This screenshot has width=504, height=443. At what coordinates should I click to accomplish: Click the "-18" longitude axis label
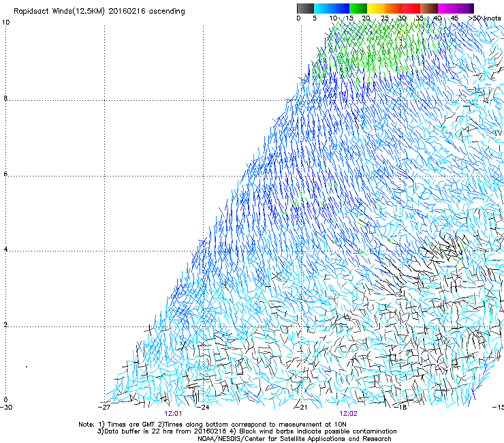point(400,407)
